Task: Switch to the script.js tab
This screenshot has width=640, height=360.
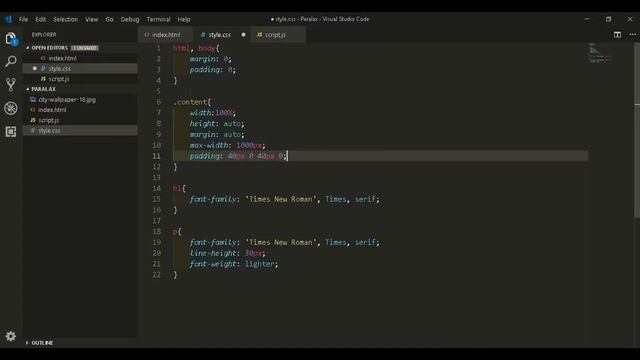Action: [278, 35]
